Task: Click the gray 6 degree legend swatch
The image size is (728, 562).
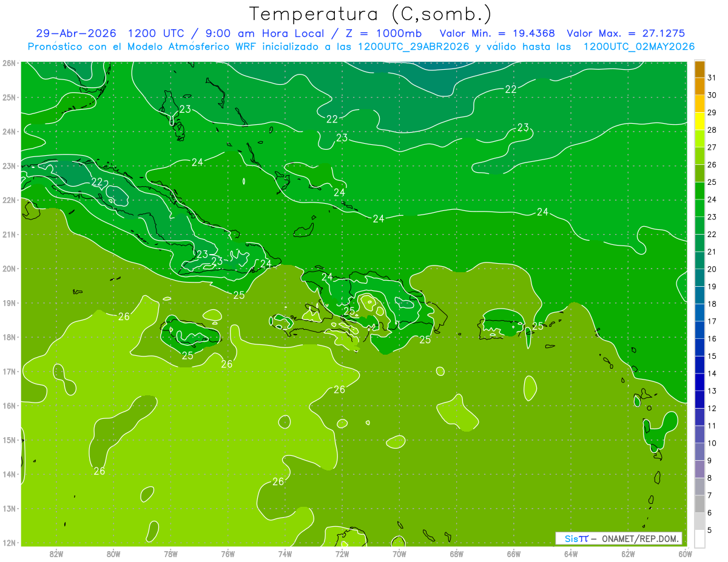Action: coord(699,504)
